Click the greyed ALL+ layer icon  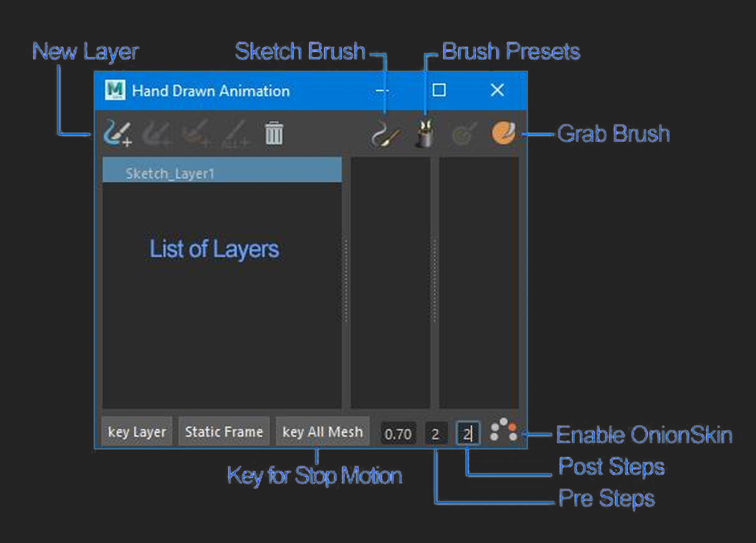click(x=235, y=133)
